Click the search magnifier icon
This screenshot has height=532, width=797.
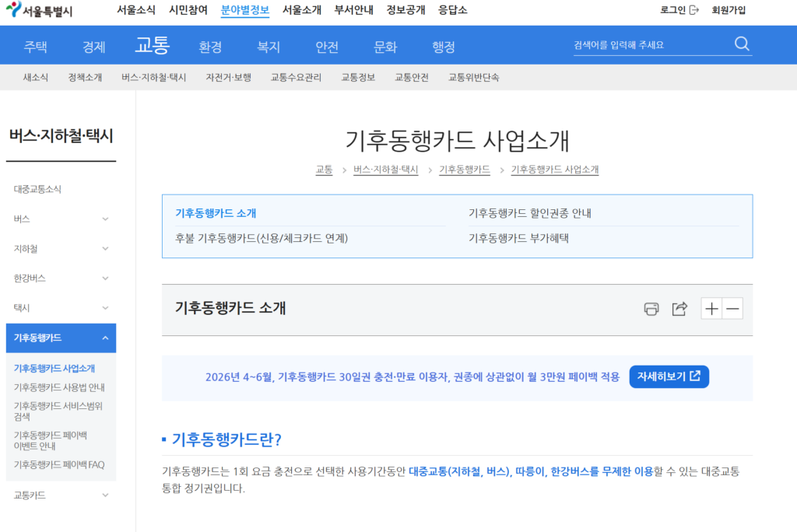click(x=742, y=44)
